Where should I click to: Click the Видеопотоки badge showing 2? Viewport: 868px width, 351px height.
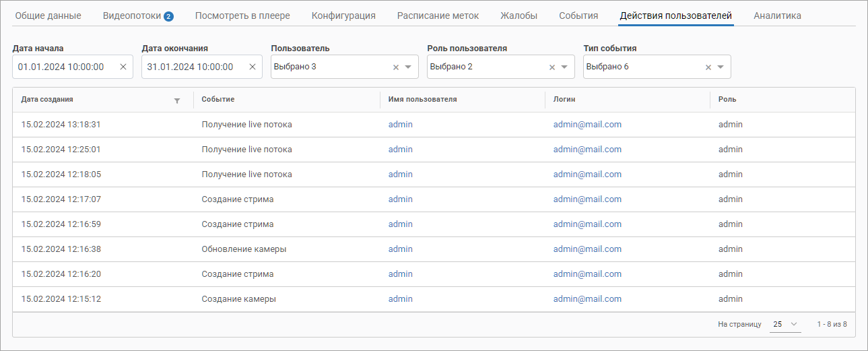point(168,16)
